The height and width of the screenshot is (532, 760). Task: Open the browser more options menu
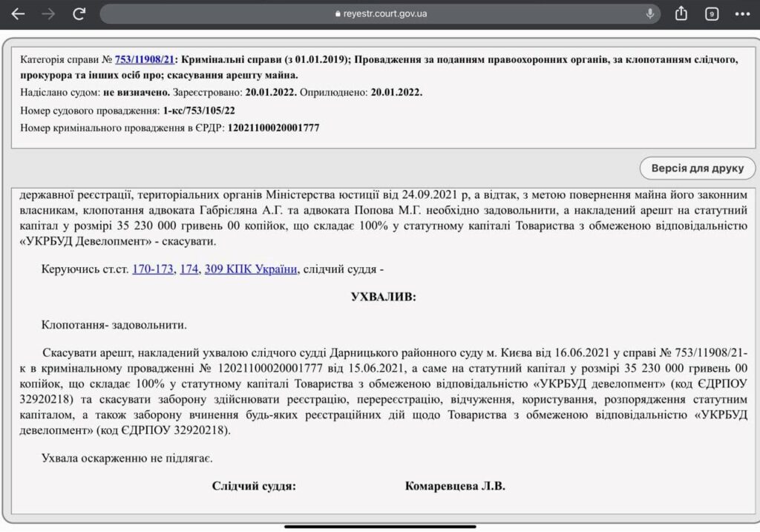click(x=742, y=14)
